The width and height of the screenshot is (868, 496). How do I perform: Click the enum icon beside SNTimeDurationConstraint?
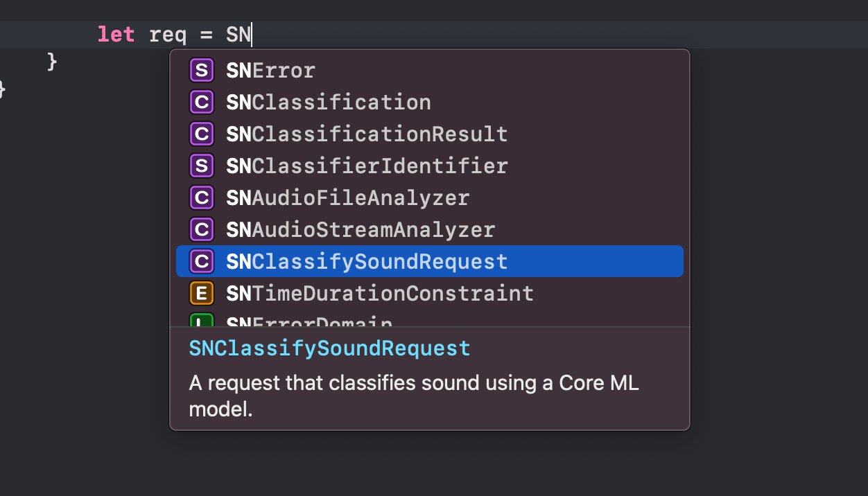click(x=201, y=293)
